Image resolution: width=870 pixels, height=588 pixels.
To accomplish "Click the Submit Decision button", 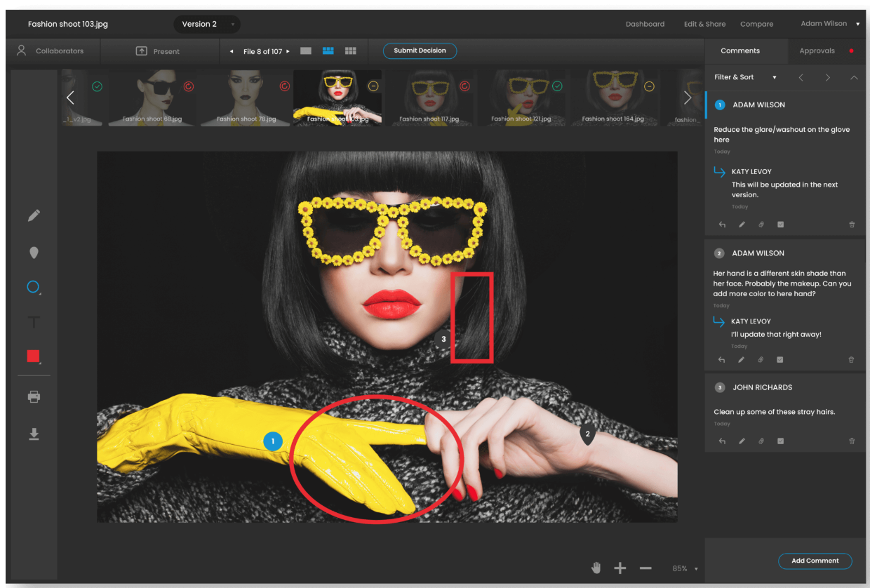I will point(420,51).
